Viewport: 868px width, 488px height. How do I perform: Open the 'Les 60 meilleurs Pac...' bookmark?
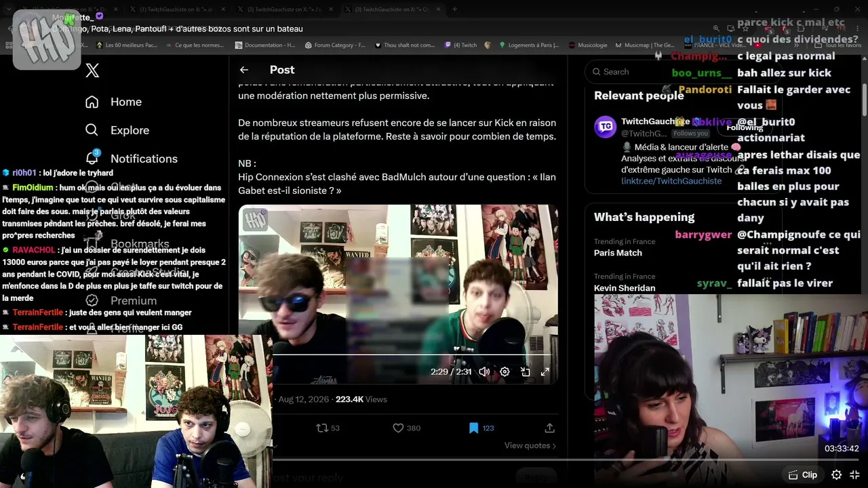click(x=126, y=45)
